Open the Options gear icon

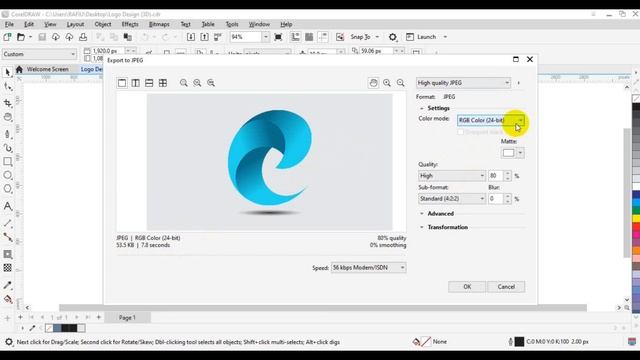click(393, 37)
